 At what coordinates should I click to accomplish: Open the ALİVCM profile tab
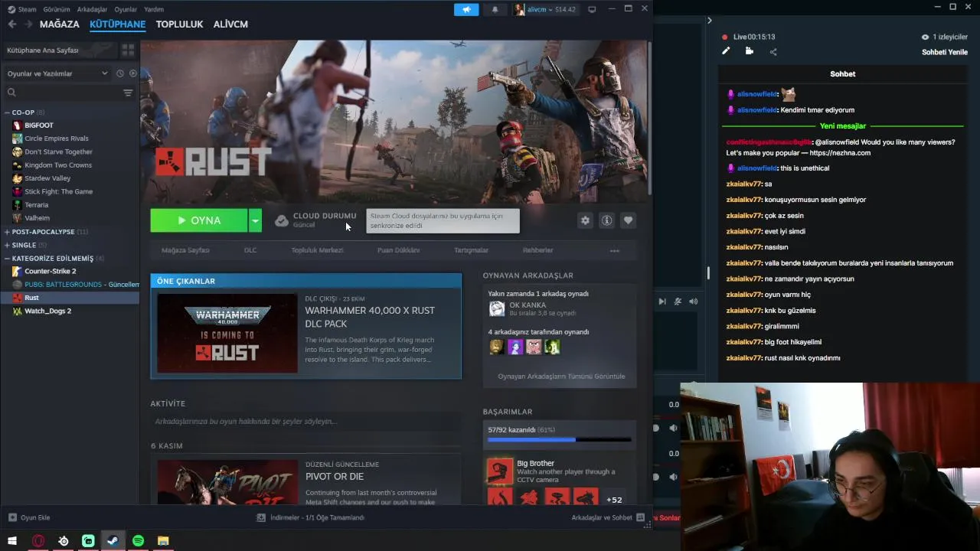[x=230, y=24]
